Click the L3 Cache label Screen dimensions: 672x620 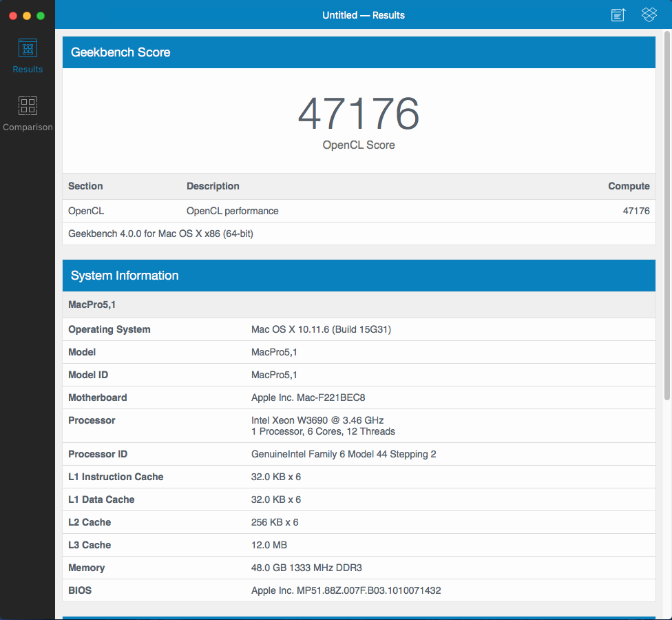(x=90, y=545)
